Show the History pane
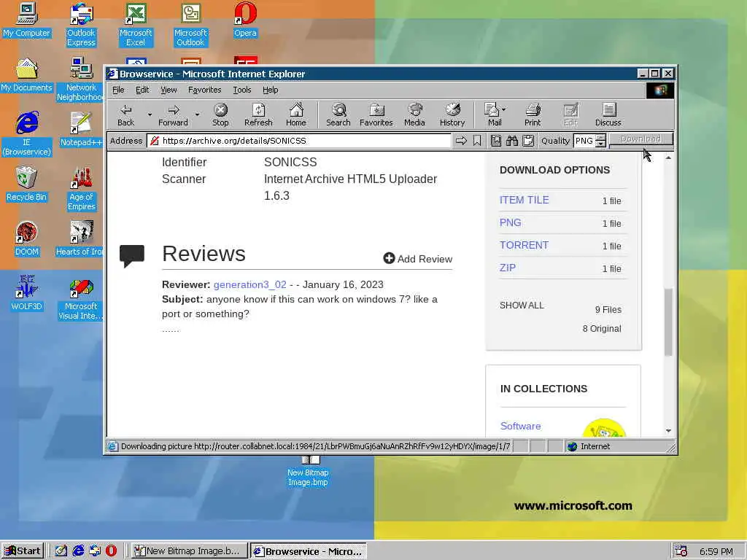Viewport: 747px width, 560px height. pos(452,114)
